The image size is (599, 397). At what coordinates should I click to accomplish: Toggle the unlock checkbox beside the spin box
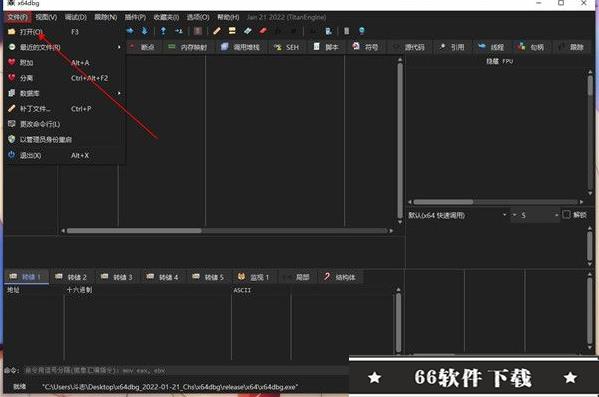coord(566,214)
